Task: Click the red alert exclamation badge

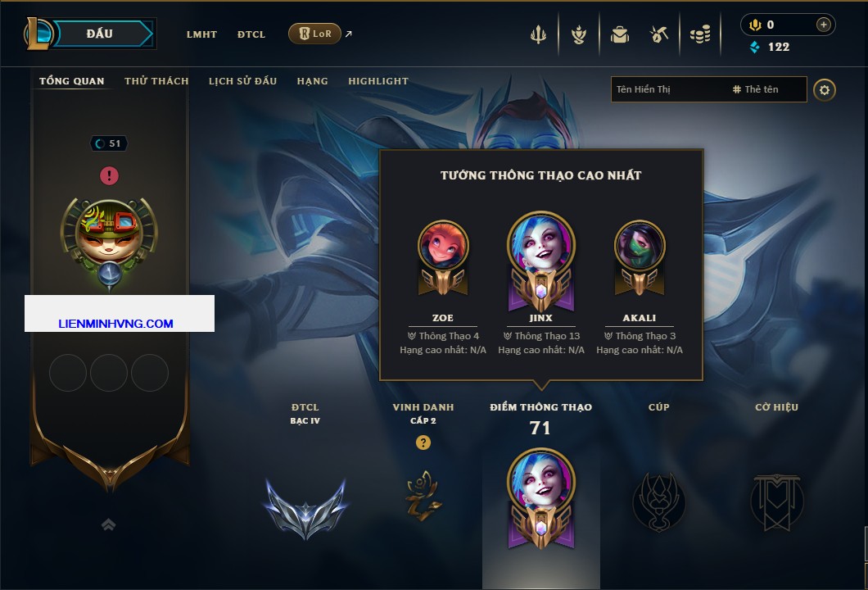Action: click(x=109, y=175)
